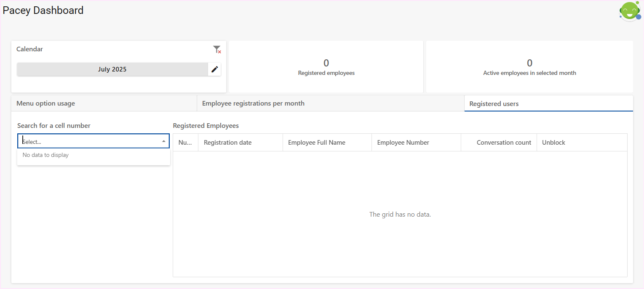The height and width of the screenshot is (289, 644).
Task: Click the 'No data to display' dropdown entry
Action: coord(45,155)
